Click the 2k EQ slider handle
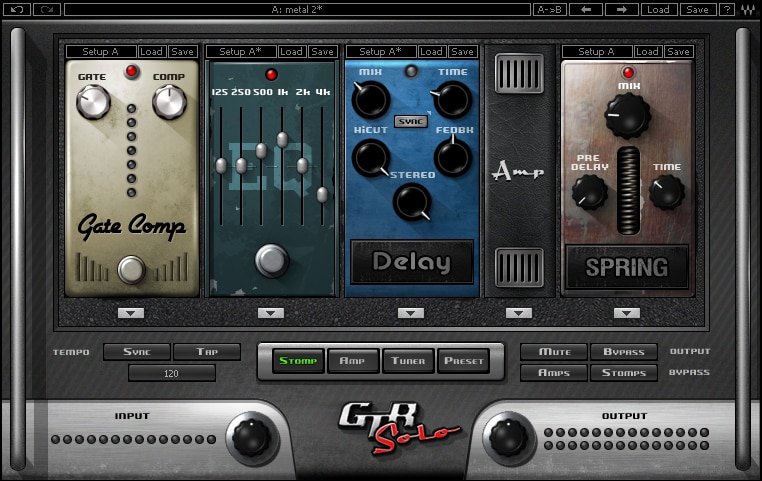The width and height of the screenshot is (762, 481). 302,166
